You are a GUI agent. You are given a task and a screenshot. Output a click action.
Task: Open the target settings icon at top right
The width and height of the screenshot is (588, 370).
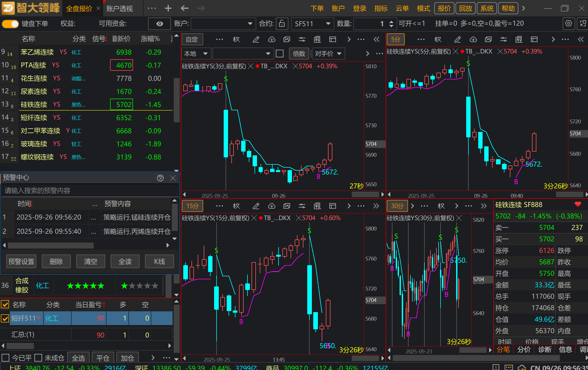pyautogui.click(x=569, y=23)
